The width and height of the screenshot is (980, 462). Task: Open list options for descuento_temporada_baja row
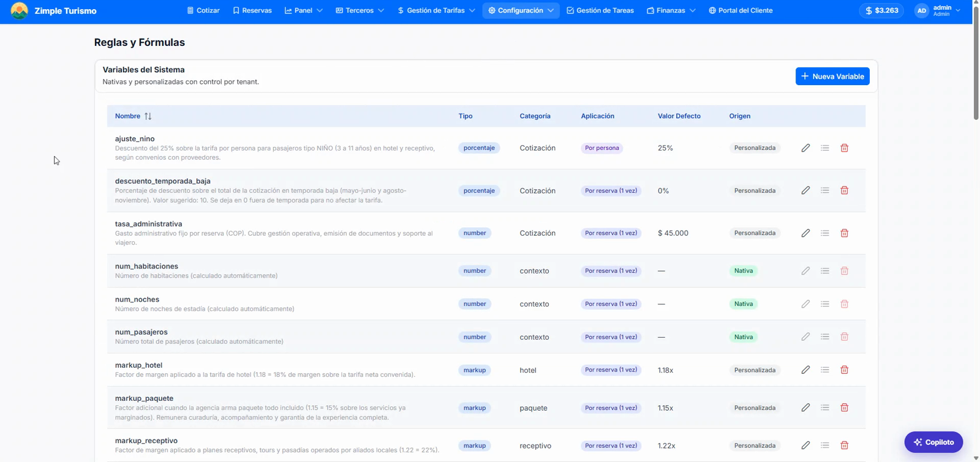tap(825, 190)
